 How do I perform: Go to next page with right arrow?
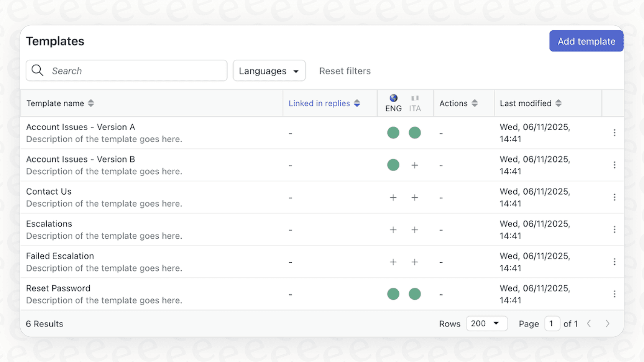click(607, 324)
